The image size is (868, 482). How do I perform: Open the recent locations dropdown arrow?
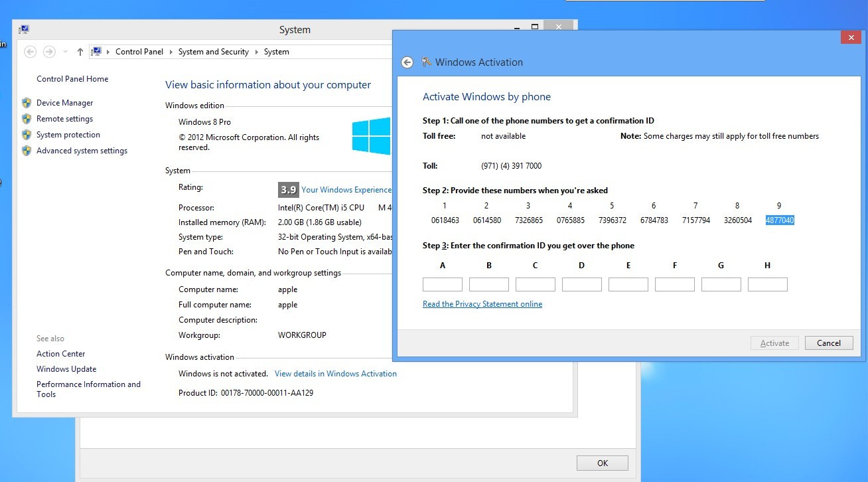tap(65, 52)
